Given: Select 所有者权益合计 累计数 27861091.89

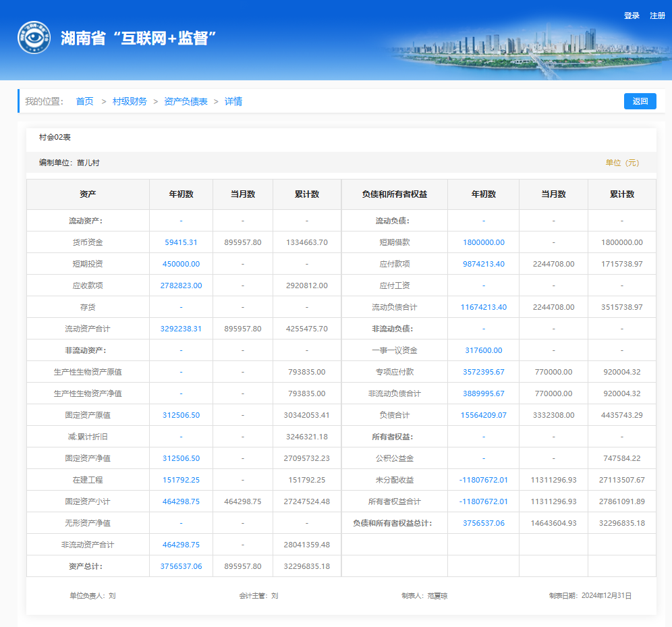Looking at the screenshot, I should pyautogui.click(x=622, y=501).
